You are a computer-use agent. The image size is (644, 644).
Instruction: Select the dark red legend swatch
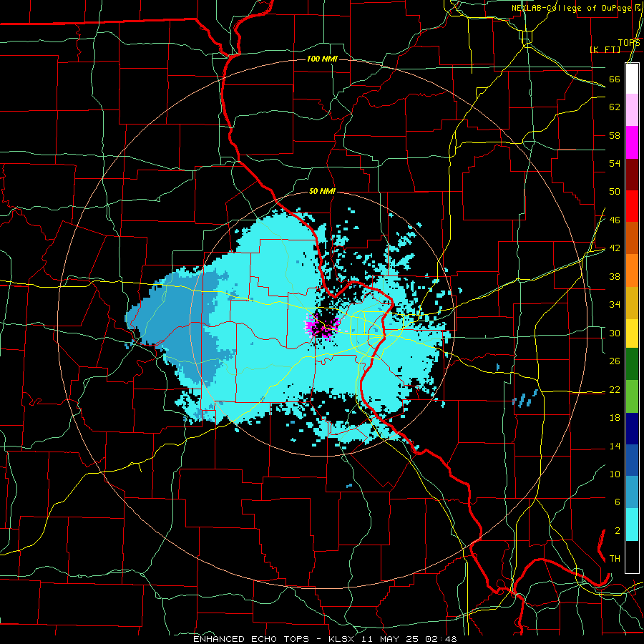coord(632,174)
